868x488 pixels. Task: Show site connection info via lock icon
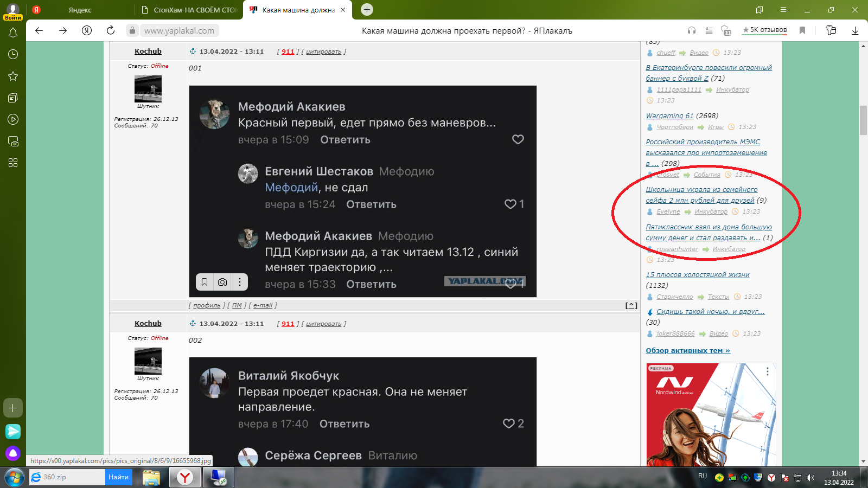(132, 30)
